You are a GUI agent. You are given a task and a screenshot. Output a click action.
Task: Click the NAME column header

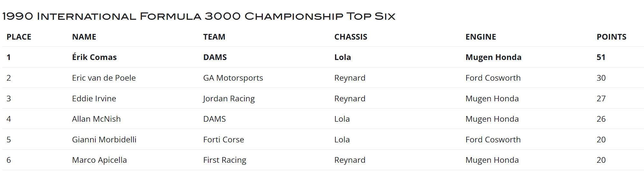[x=84, y=37]
